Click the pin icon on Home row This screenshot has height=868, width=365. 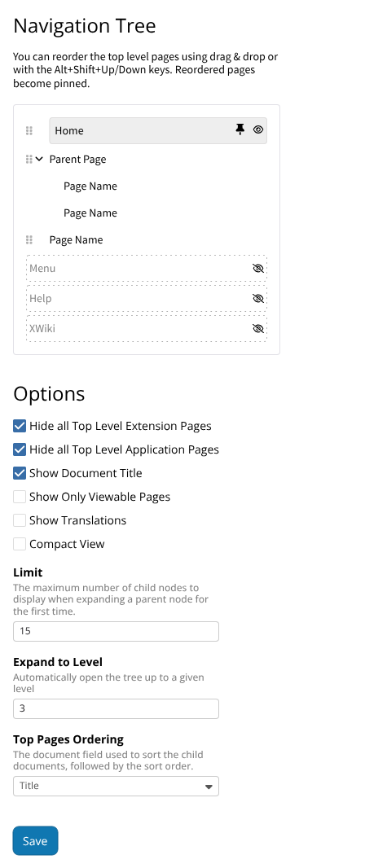(x=240, y=129)
